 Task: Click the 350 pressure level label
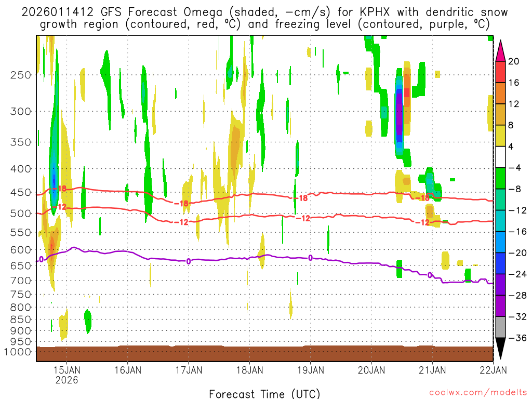(20, 142)
